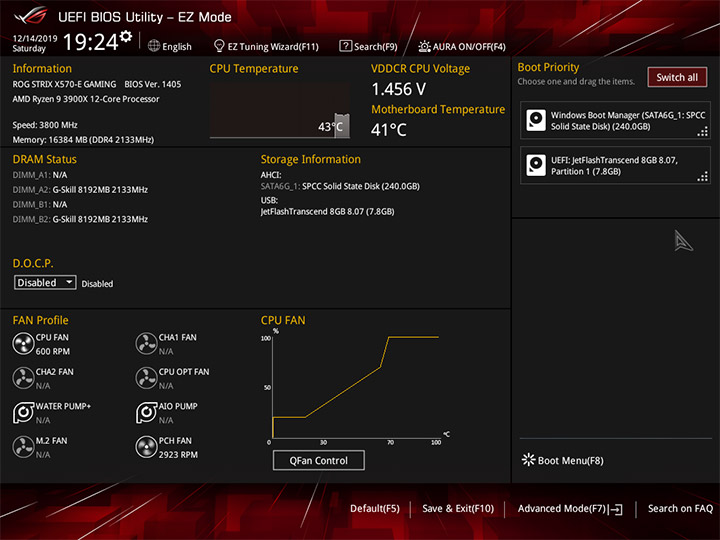Click the DRAM Status heading

click(45, 159)
